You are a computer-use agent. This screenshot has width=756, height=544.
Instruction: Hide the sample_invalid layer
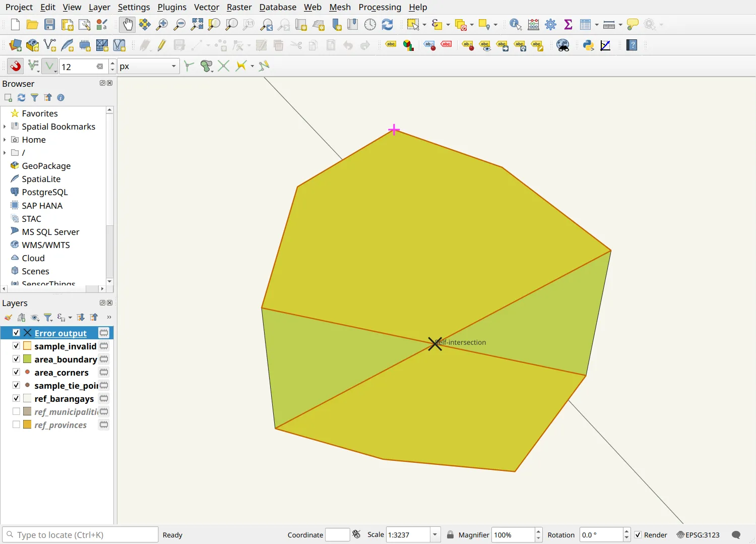(x=16, y=346)
